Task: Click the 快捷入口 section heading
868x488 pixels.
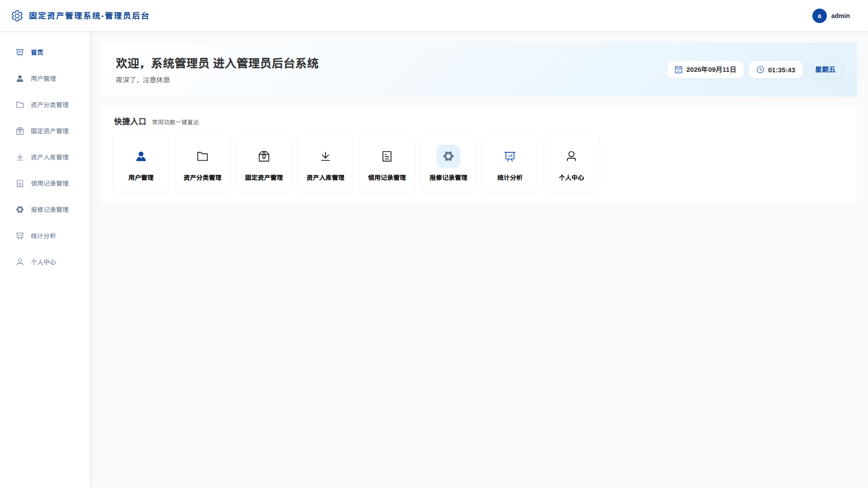Action: (130, 122)
